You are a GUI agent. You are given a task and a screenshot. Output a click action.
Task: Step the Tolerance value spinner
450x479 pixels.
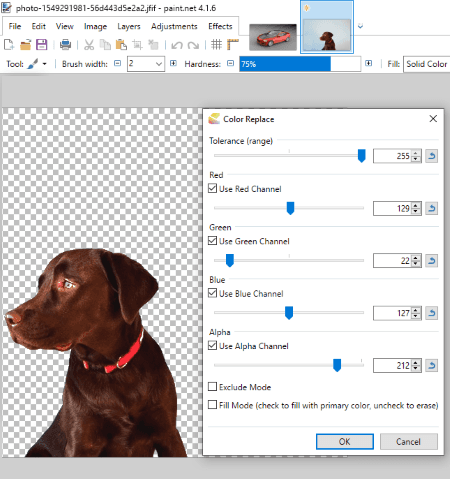tap(415, 156)
